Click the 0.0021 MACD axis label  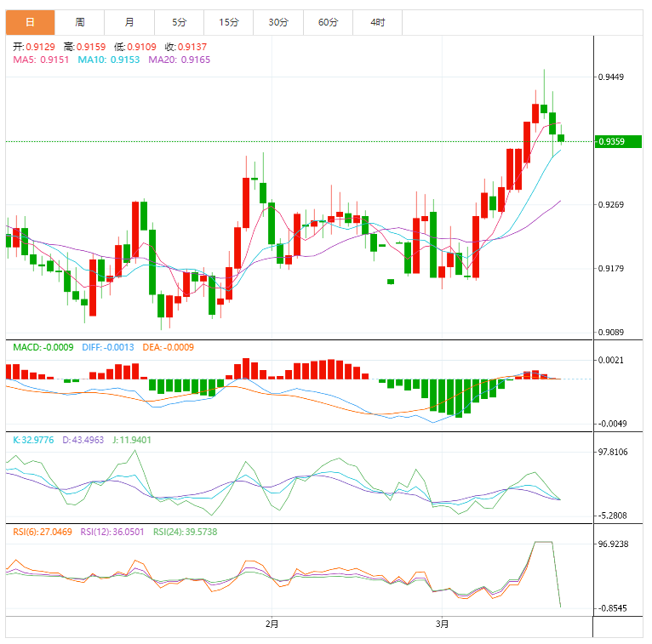611,360
